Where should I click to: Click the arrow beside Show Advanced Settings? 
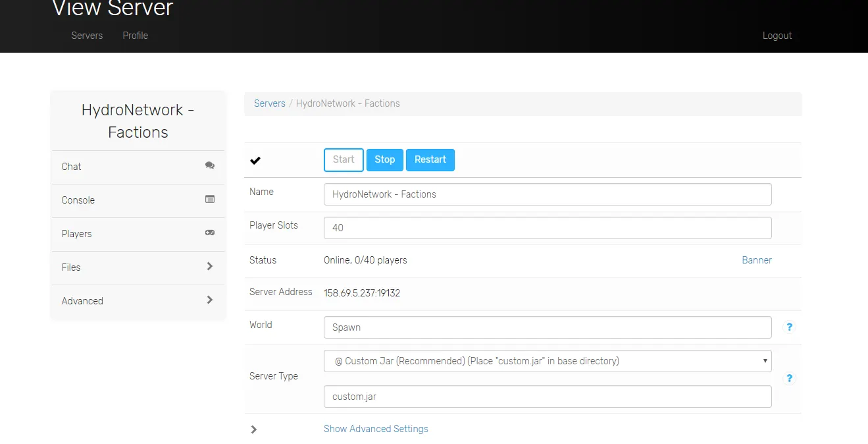click(254, 430)
